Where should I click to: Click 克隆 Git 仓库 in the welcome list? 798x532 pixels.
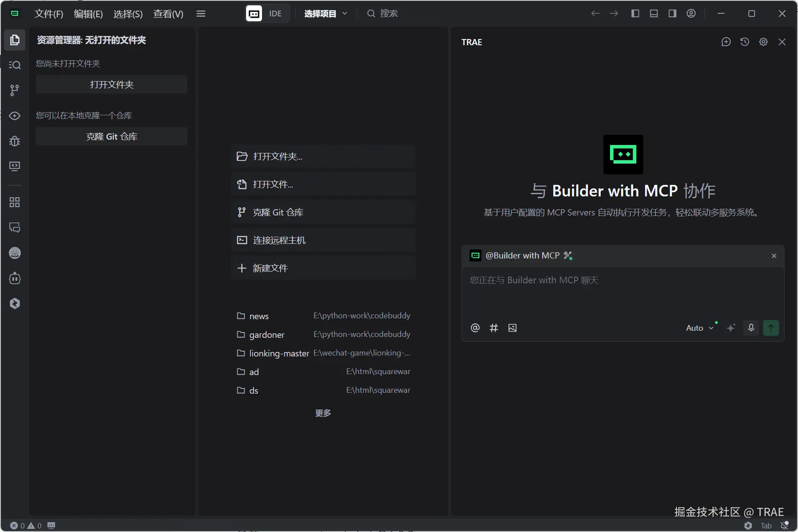click(x=323, y=212)
